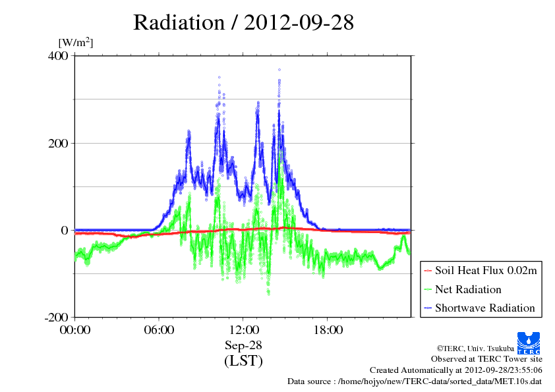Click the (LST) timezone label
Image resolution: width=555 pixels, height=392 pixels.
click(243, 361)
